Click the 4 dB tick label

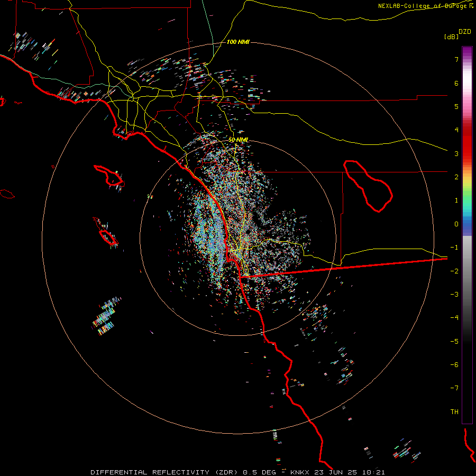tap(456, 130)
